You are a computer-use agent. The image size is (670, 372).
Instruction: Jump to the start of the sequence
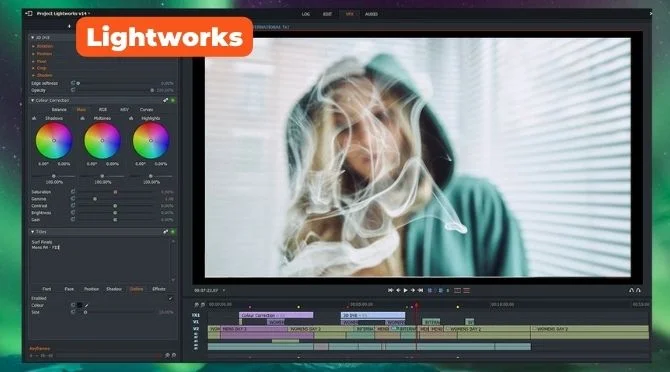coord(391,290)
